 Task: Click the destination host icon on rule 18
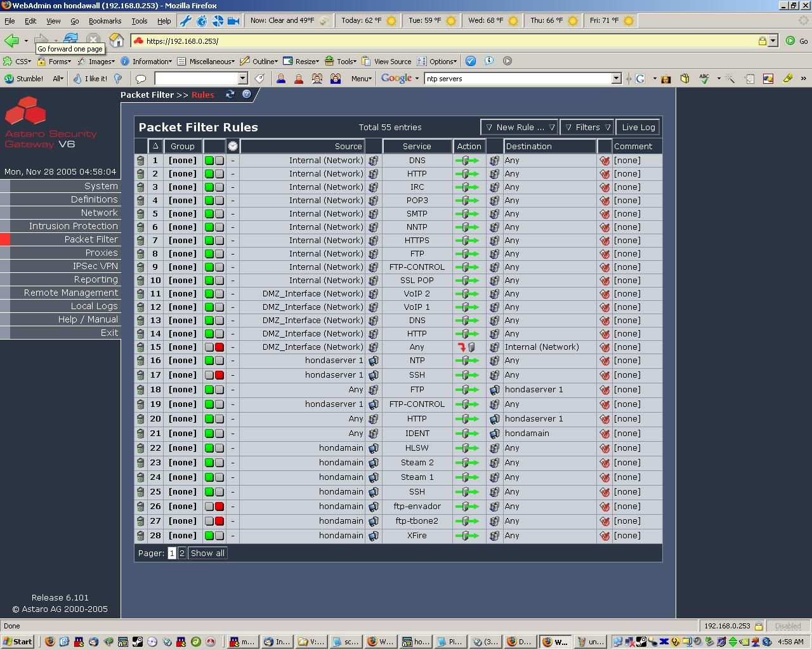click(x=494, y=390)
